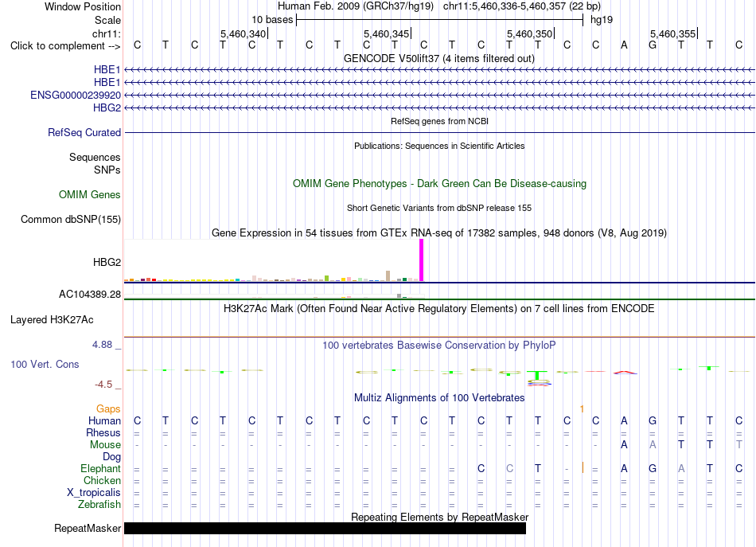
Task: Select the Zebrafish species row label
Action: click(x=99, y=504)
